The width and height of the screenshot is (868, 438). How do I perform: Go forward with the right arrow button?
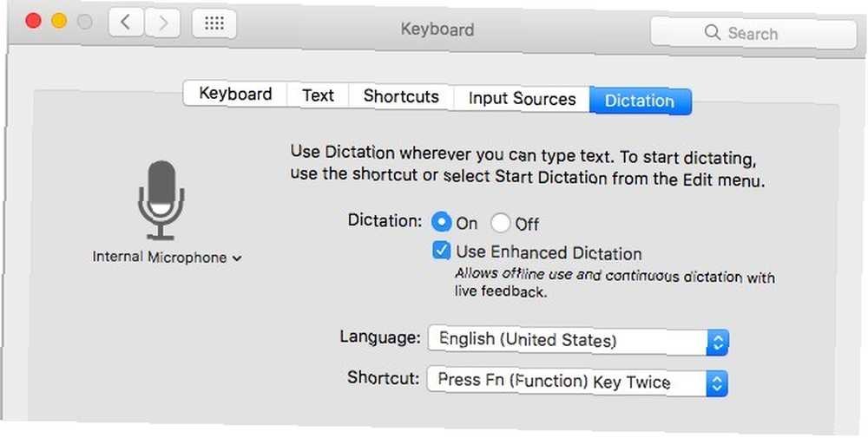(162, 23)
